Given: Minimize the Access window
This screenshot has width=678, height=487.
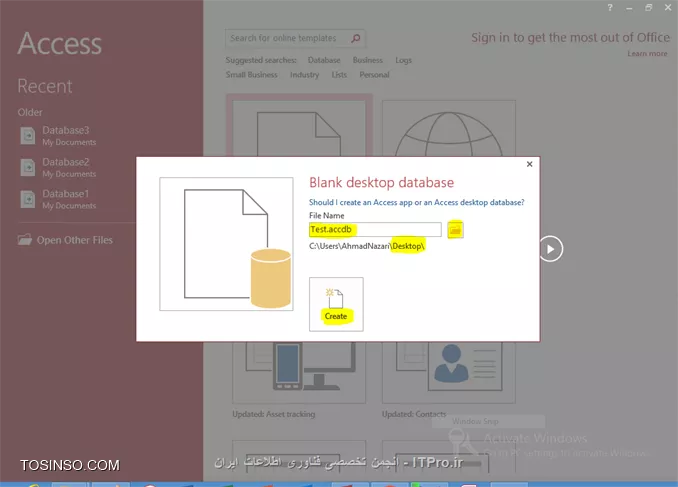Looking at the screenshot, I should click(x=629, y=7).
